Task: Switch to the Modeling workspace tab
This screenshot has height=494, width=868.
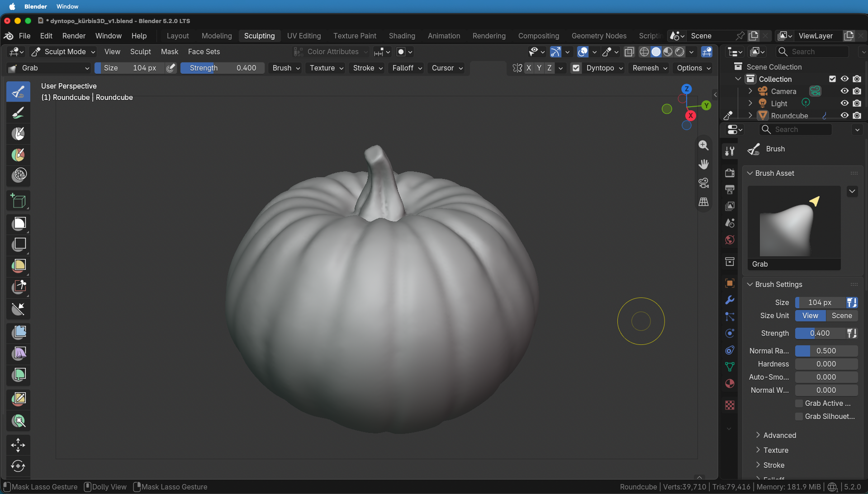Action: [x=217, y=36]
